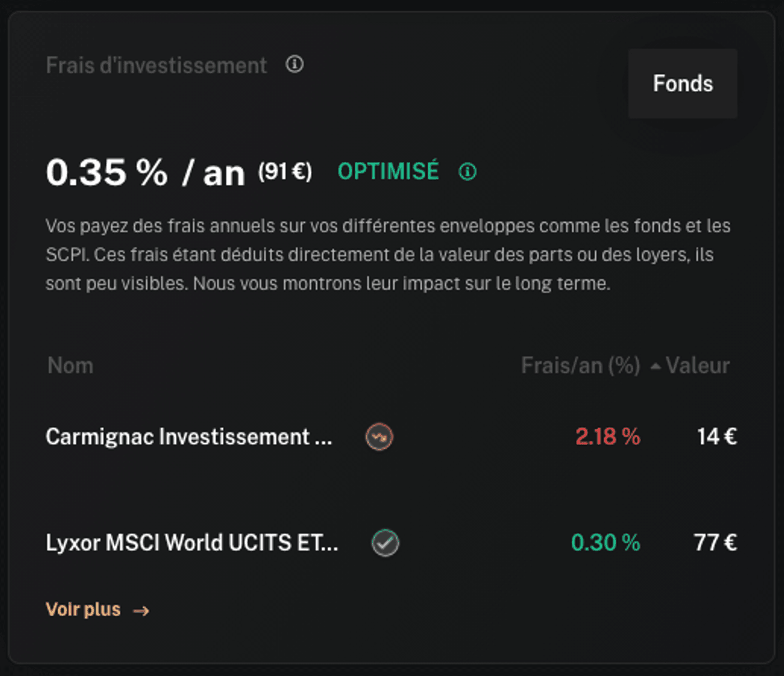Click the 77 € value for Lyxor

[715, 543]
